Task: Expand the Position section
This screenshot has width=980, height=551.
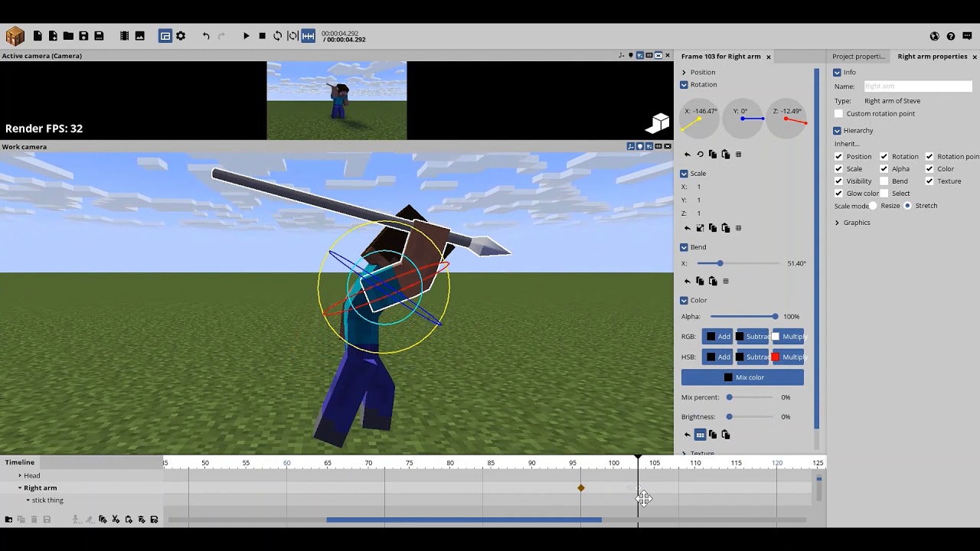Action: click(x=684, y=73)
